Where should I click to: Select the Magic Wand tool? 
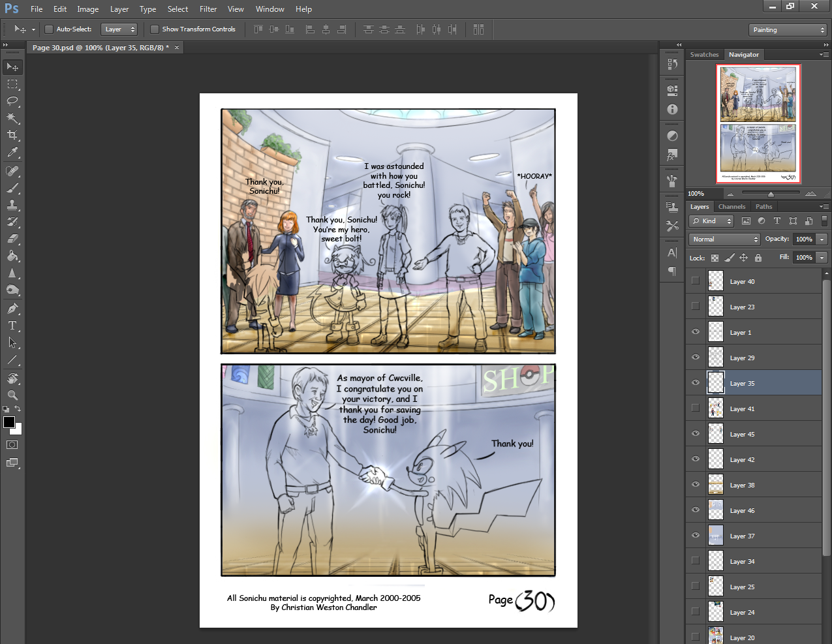12,118
